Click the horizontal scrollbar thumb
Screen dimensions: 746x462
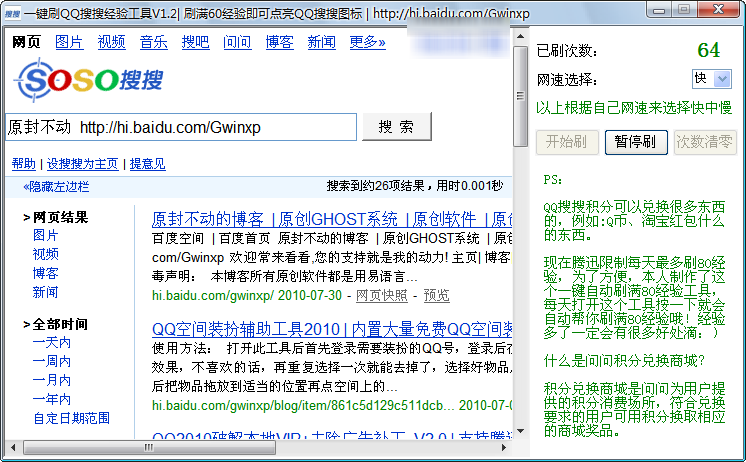click(x=149, y=448)
